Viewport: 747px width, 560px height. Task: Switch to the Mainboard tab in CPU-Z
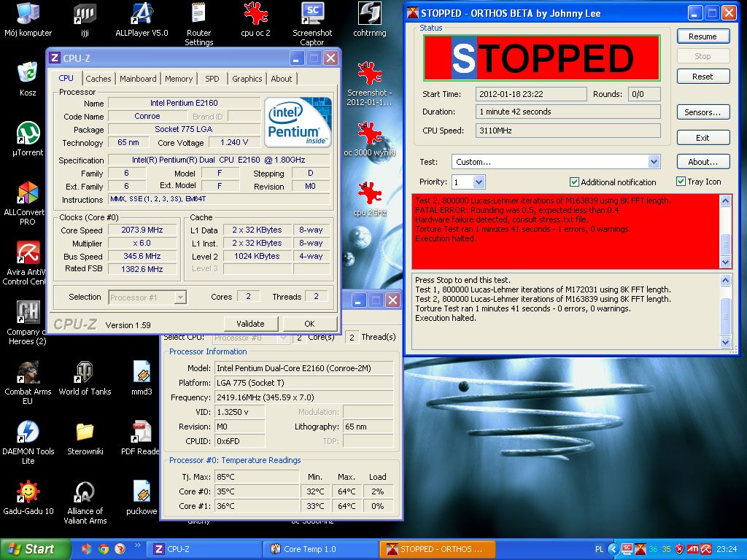click(138, 79)
